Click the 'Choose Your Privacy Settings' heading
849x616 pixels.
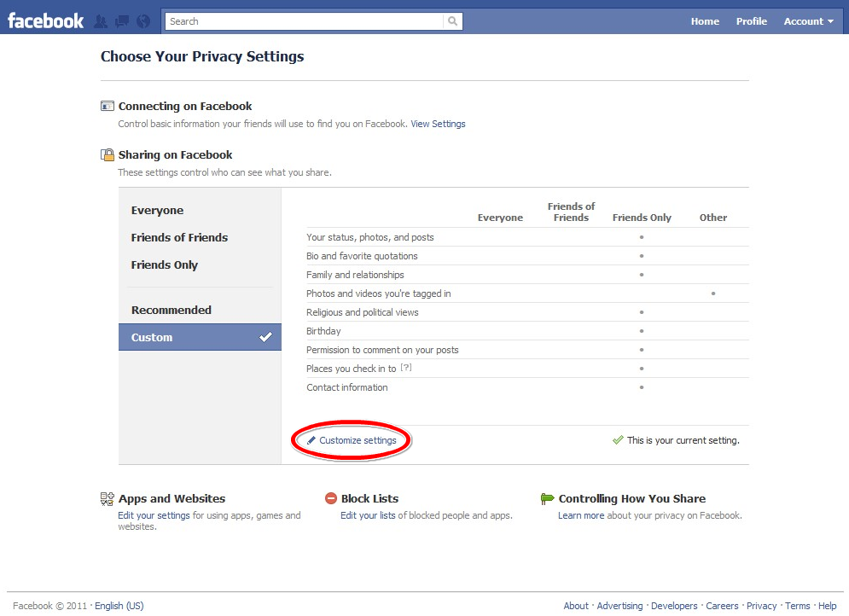click(202, 56)
